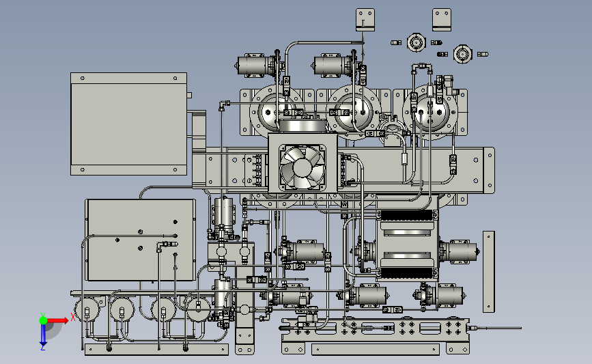The width and height of the screenshot is (592, 364).
Task: Select the central cooling fan
Action: click(302, 167)
